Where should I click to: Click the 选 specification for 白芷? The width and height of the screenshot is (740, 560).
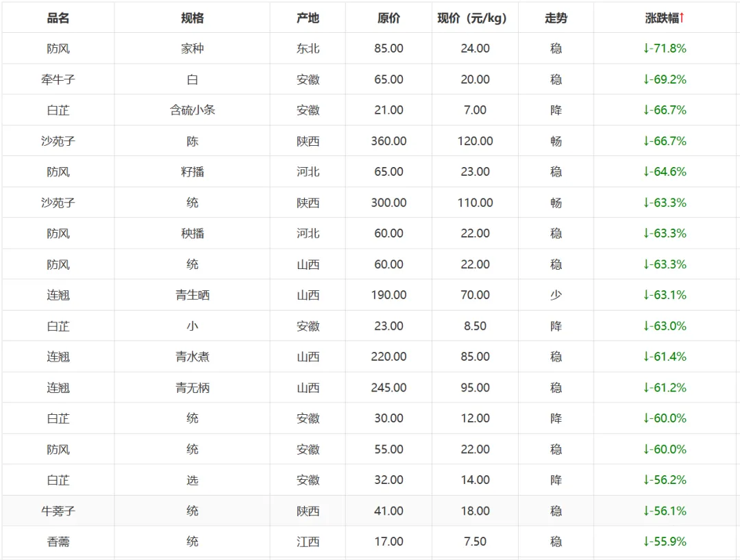(192, 480)
